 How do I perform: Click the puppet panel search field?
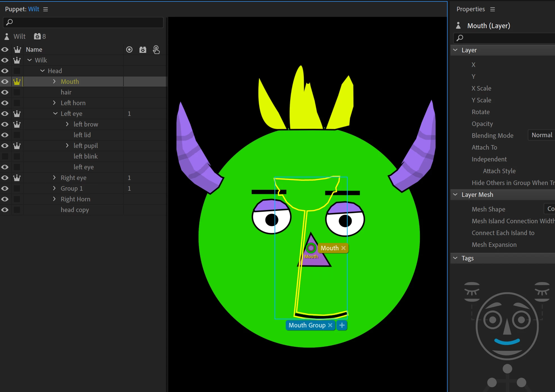(x=83, y=22)
